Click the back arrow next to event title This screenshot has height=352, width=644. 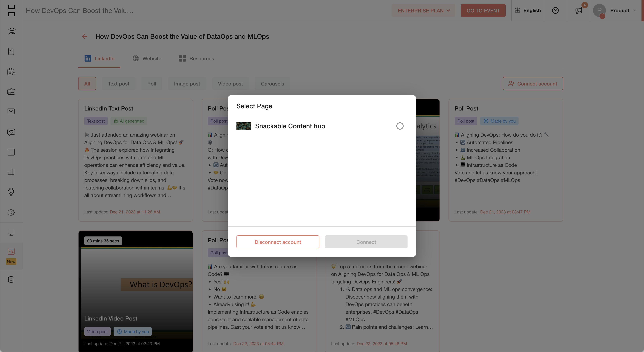(x=84, y=37)
